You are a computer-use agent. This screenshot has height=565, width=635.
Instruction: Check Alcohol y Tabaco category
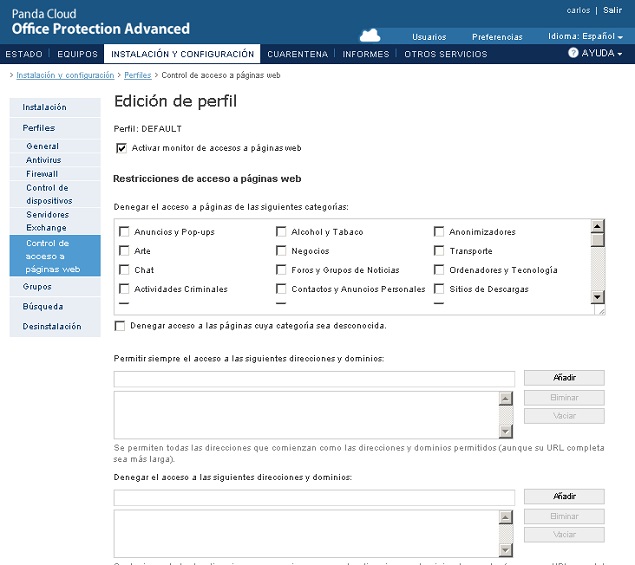(281, 232)
